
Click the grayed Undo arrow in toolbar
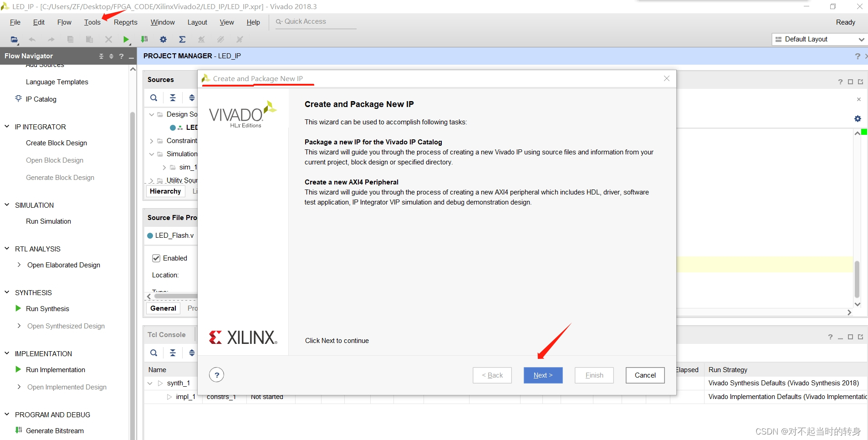click(32, 40)
